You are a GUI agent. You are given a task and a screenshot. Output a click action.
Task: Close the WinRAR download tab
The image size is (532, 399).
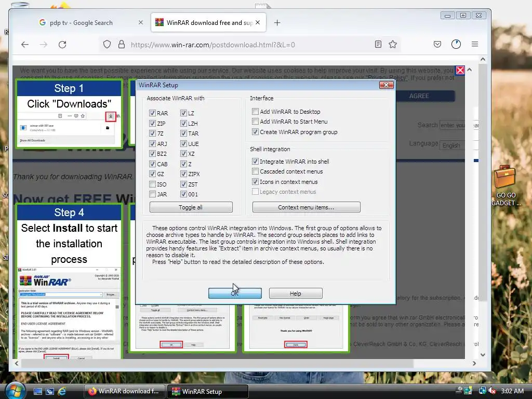point(258,22)
